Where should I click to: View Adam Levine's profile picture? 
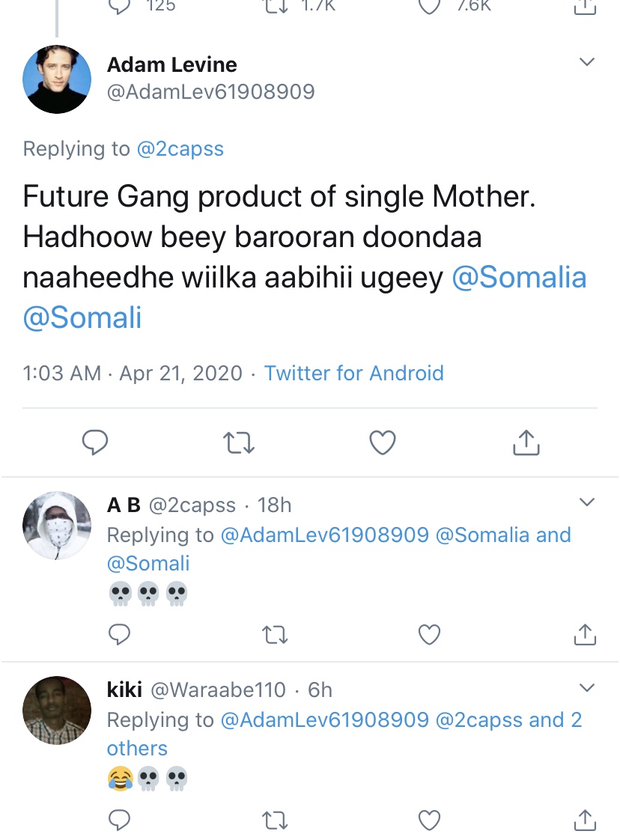click(x=57, y=79)
